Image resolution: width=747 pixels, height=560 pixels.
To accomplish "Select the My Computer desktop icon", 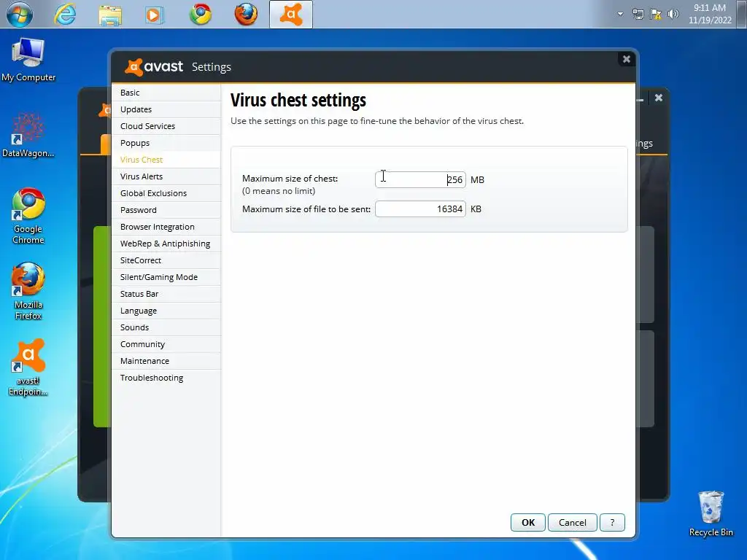I will (28, 60).
